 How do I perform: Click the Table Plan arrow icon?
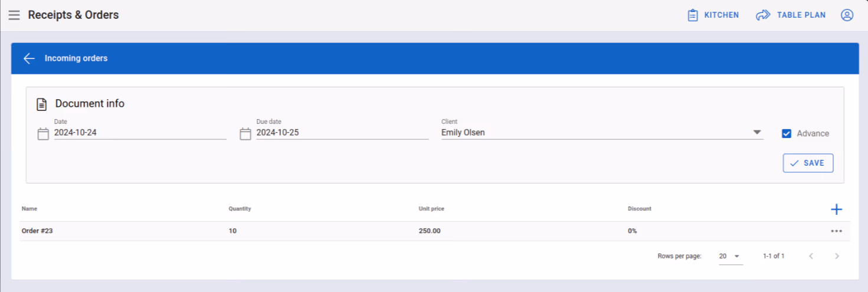(x=763, y=15)
